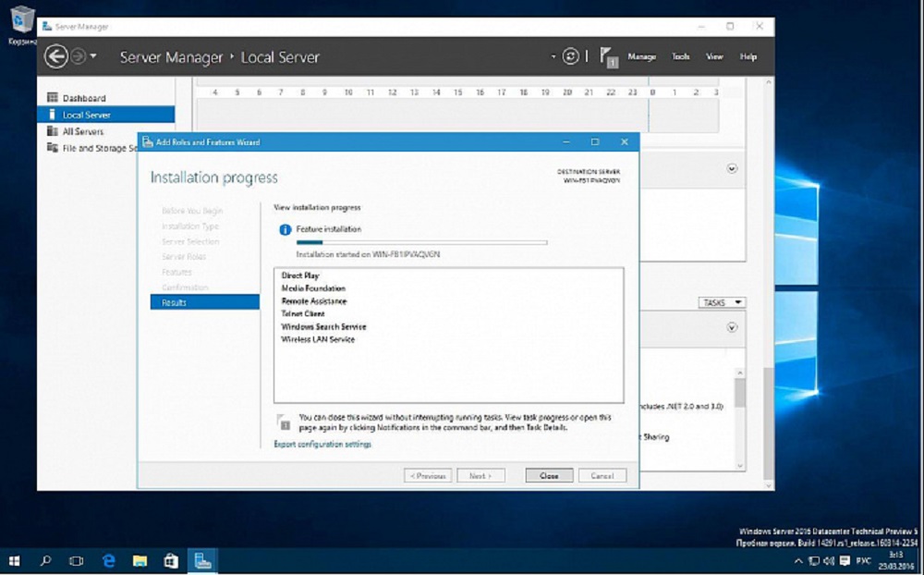Click the network tray icon
Image resolution: width=924 pixels, height=575 pixels.
pos(814,561)
